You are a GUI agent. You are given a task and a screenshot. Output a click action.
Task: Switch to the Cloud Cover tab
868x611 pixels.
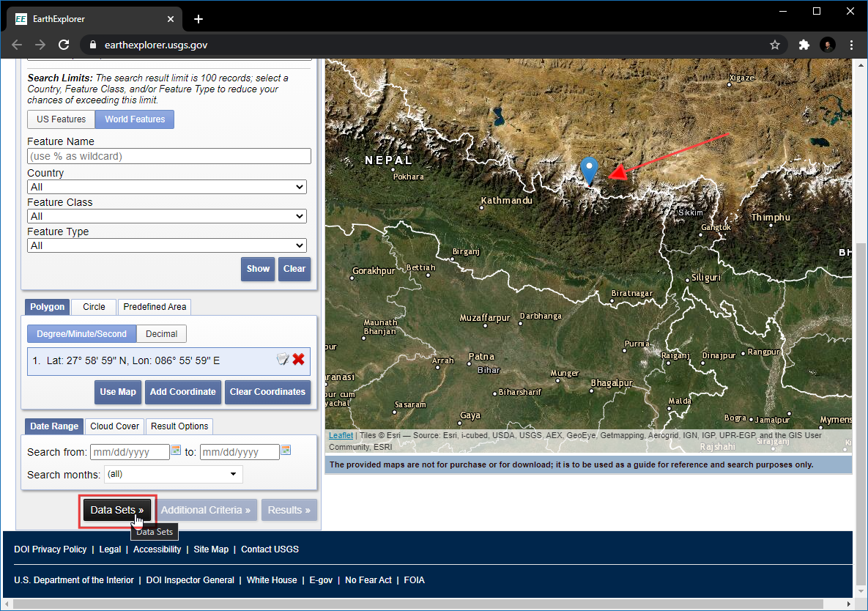click(115, 426)
